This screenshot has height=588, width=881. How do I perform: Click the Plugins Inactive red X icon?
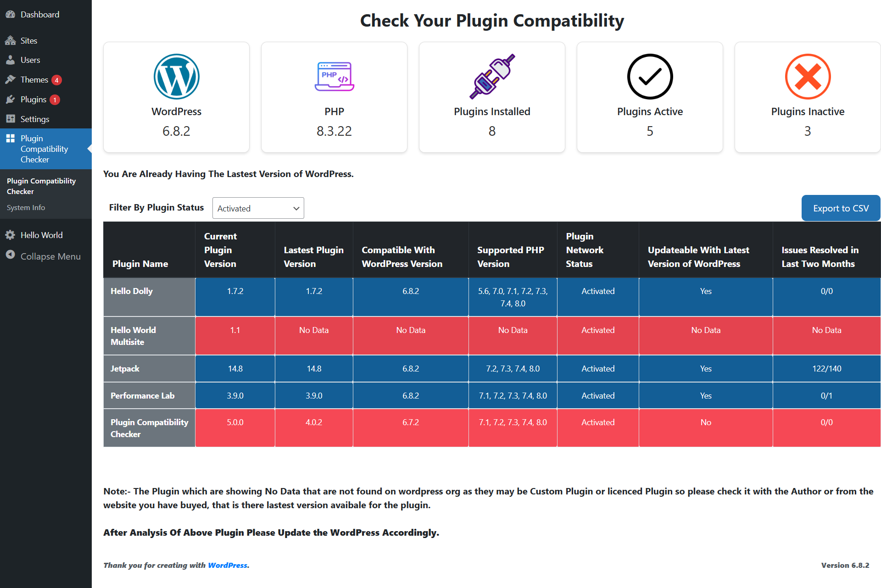click(808, 77)
